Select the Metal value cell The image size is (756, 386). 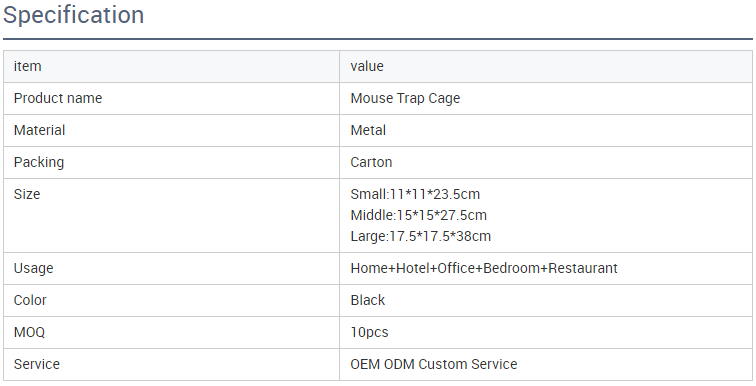click(x=546, y=130)
